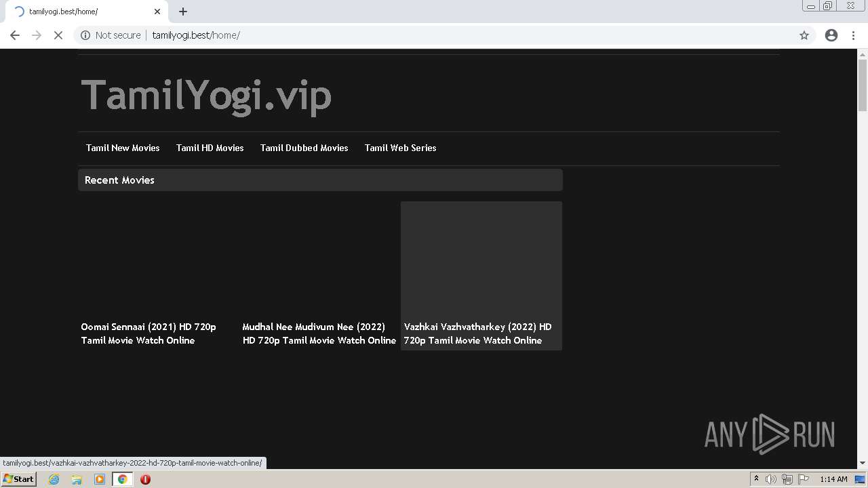
Task: Open the File Explorer taskbar icon
Action: click(77, 479)
